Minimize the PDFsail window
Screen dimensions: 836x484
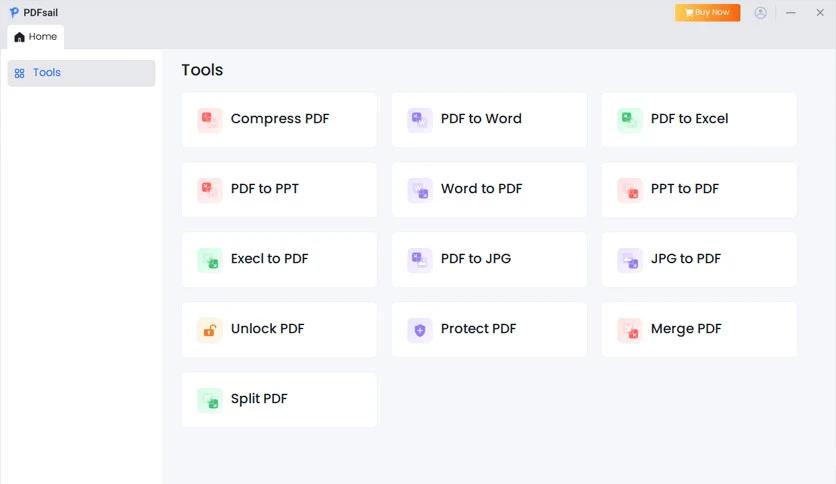pos(791,13)
